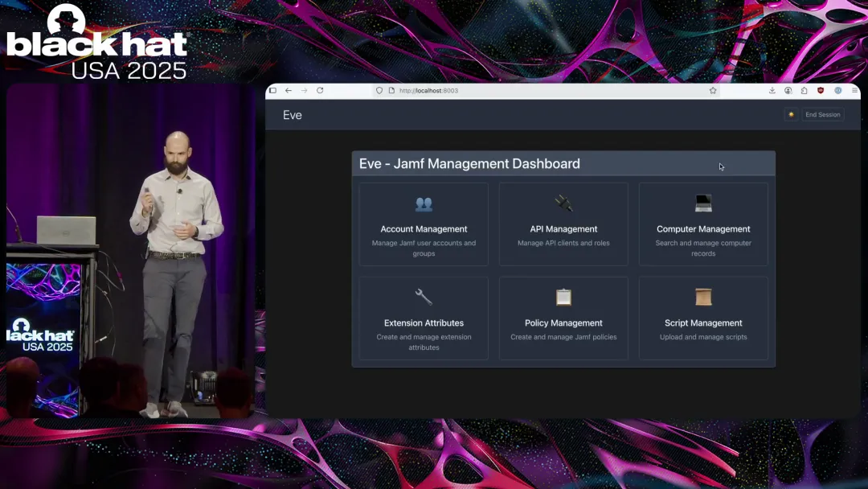Click the Policy Management clipboard icon
This screenshot has width=868, height=489.
pos(563,298)
